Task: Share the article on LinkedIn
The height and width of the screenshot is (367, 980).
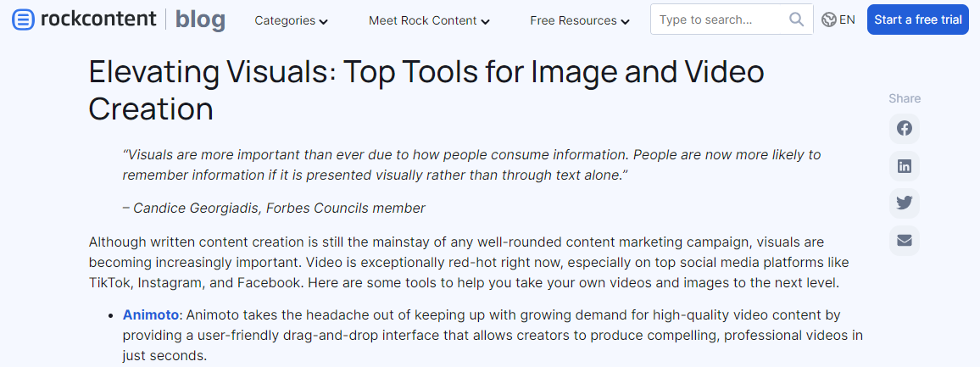Action: (905, 166)
